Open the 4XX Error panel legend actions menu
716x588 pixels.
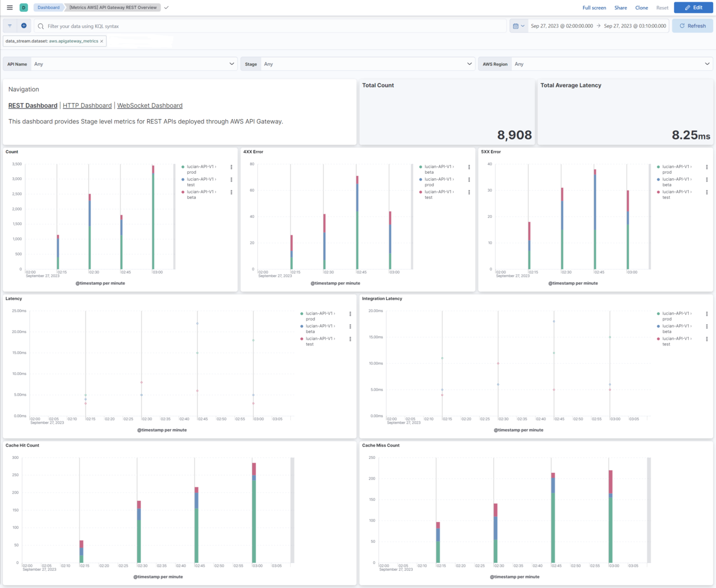pyautogui.click(x=469, y=166)
